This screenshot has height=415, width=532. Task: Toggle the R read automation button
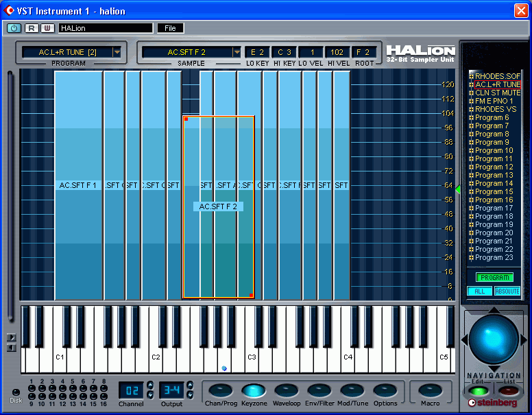pyautogui.click(x=32, y=28)
